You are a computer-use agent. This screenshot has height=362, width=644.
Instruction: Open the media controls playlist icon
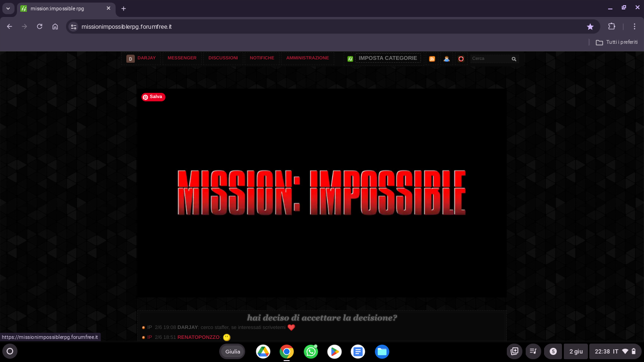coord(533,351)
